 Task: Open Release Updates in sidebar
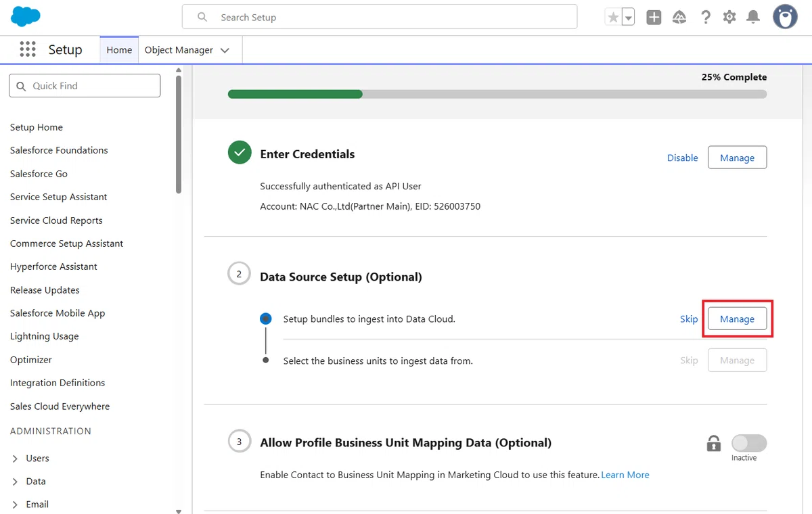45,290
